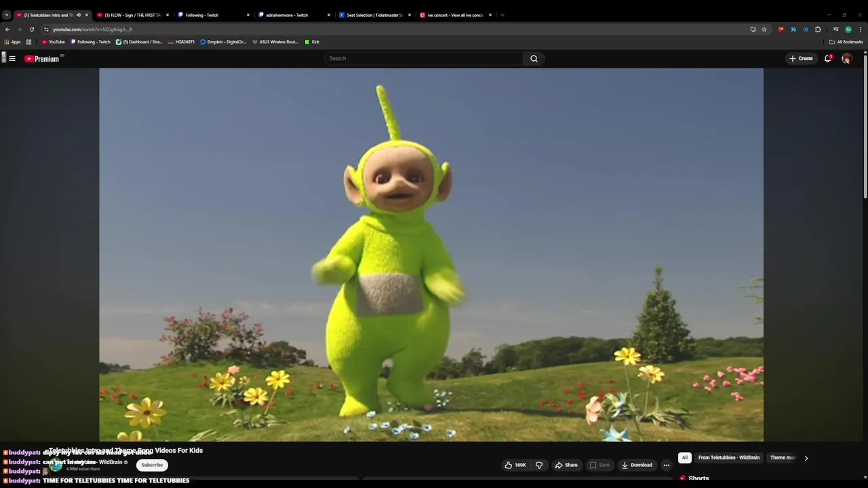Open the YouTube guide hamburger menu
The image size is (868, 488).
12,58
